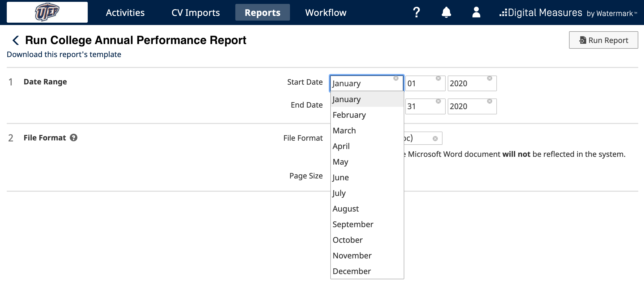The width and height of the screenshot is (644, 285).
Task: Click the File Format help icon
Action: [73, 138]
